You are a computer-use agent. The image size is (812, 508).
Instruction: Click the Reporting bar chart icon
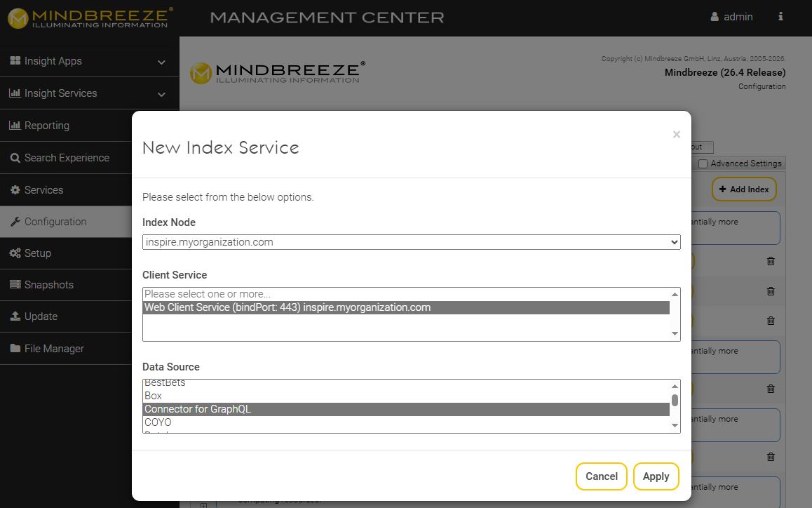(15, 126)
